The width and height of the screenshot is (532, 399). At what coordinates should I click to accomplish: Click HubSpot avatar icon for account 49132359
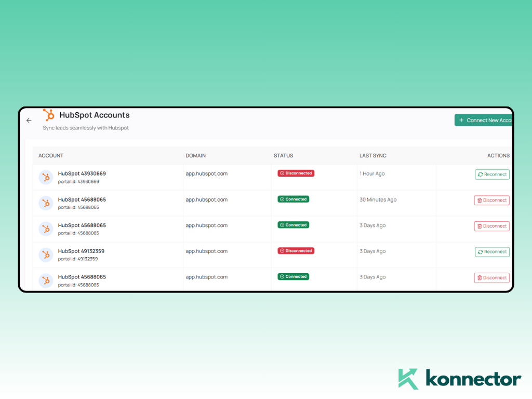(x=46, y=255)
